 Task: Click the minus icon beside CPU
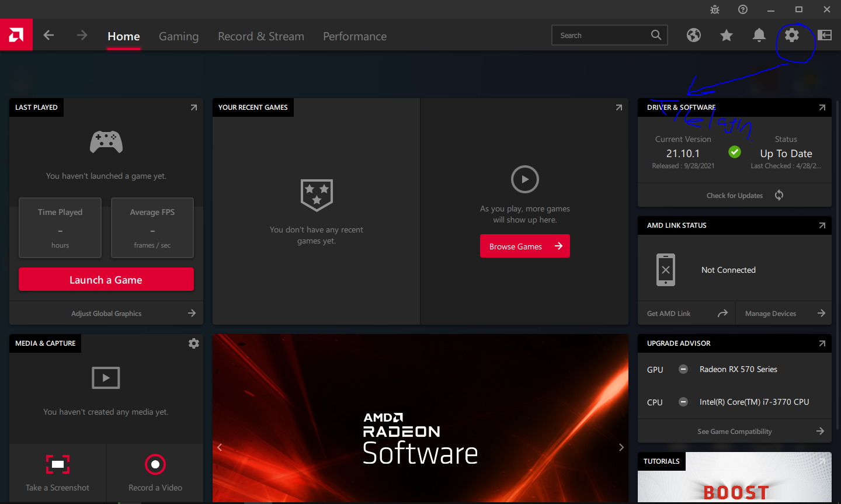tap(683, 402)
